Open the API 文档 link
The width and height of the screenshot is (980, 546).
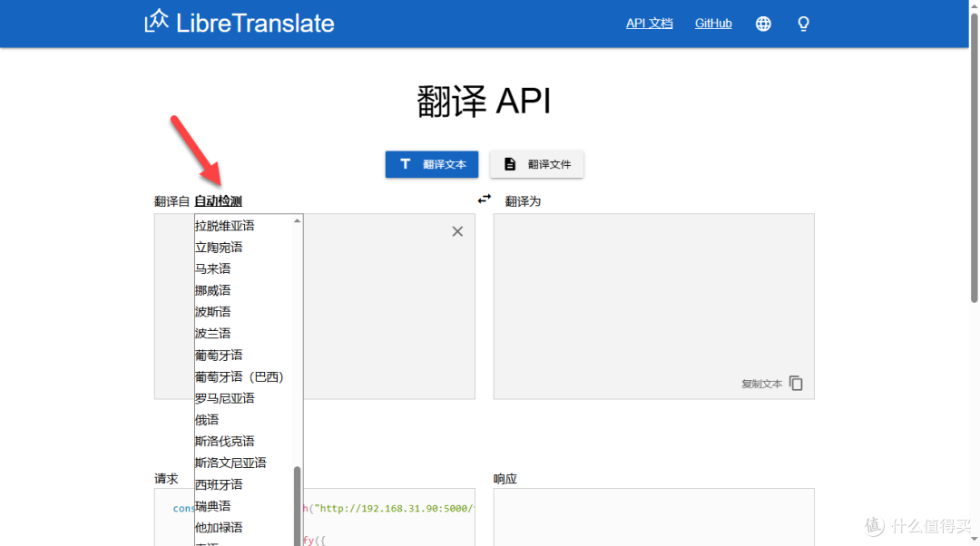click(650, 24)
